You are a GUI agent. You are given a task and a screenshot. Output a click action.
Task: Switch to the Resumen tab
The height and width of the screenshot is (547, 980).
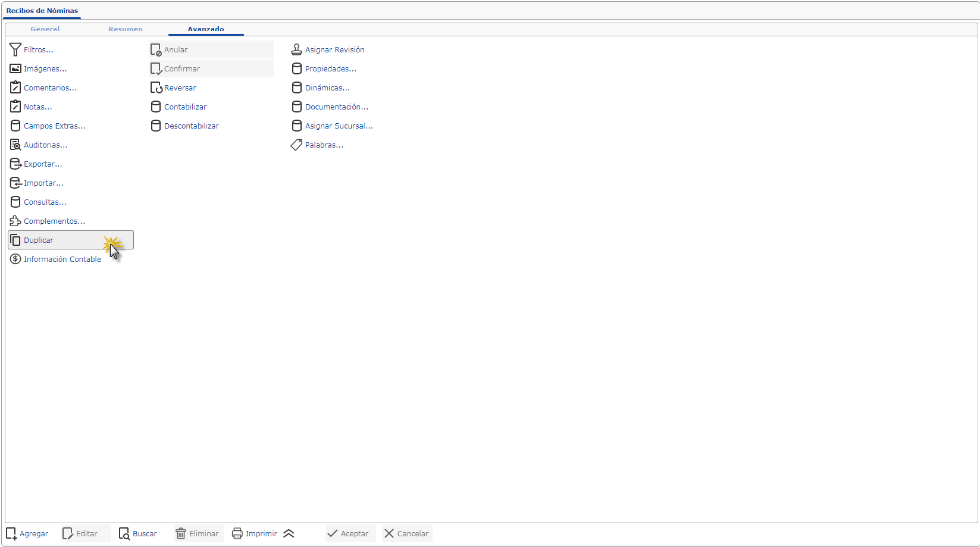pyautogui.click(x=126, y=29)
